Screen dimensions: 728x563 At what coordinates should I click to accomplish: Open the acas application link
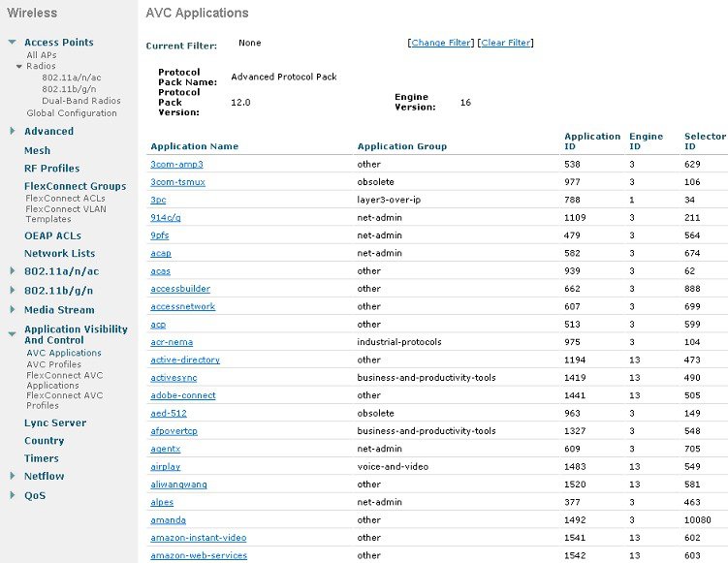[161, 271]
